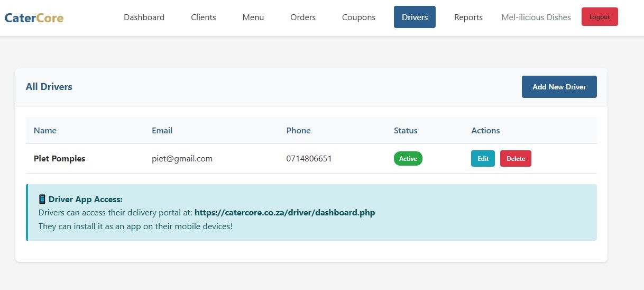Screen dimensions: 644x290
Task: Edit driver Piet Pompies
Action: [x=483, y=159]
